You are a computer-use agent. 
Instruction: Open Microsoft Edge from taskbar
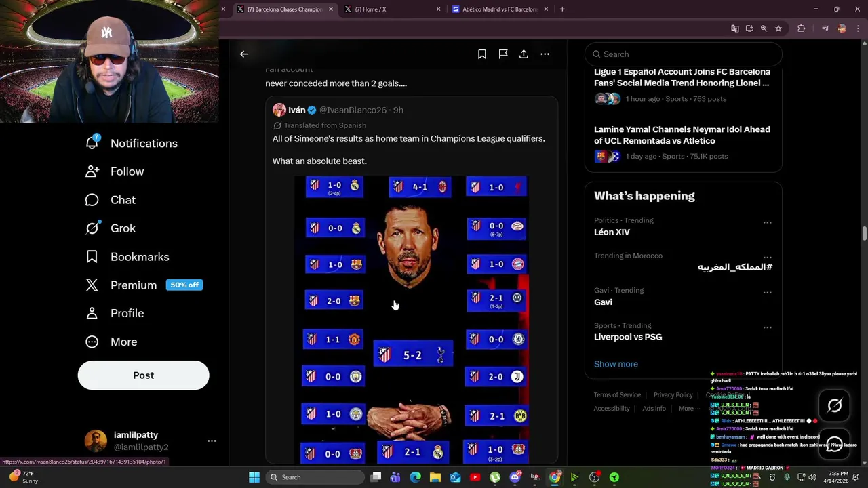pos(416,477)
